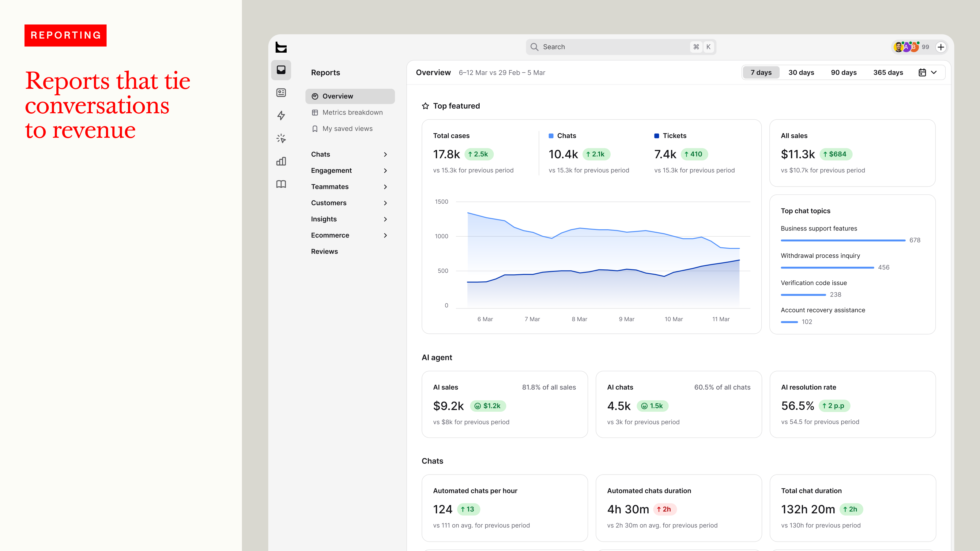Click the My saved views bookmark icon
Screen dimensions: 980x551
pos(315,129)
